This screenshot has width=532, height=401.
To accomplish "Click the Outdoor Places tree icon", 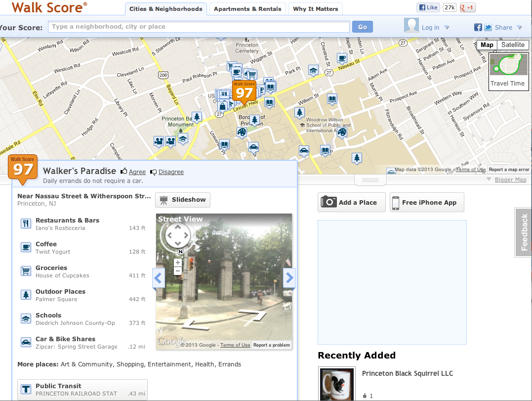I will (x=26, y=295).
